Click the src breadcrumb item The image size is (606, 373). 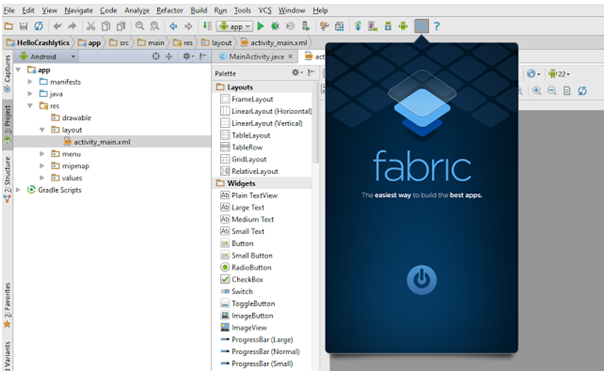(x=119, y=43)
